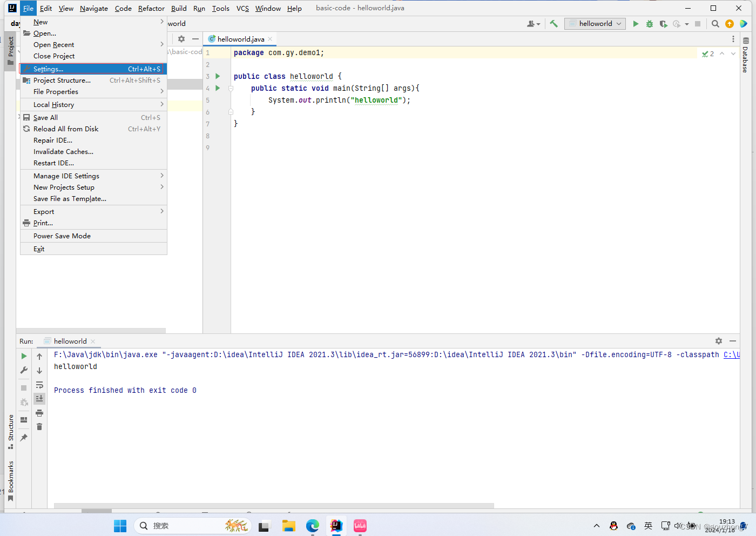756x536 pixels.
Task: Restore layout icon in Run panel
Action: pyautogui.click(x=24, y=420)
